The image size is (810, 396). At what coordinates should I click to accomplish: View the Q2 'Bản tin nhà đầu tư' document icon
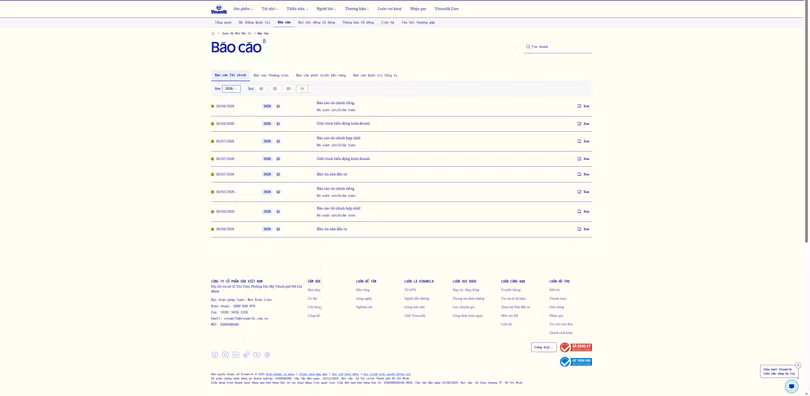coord(579,174)
